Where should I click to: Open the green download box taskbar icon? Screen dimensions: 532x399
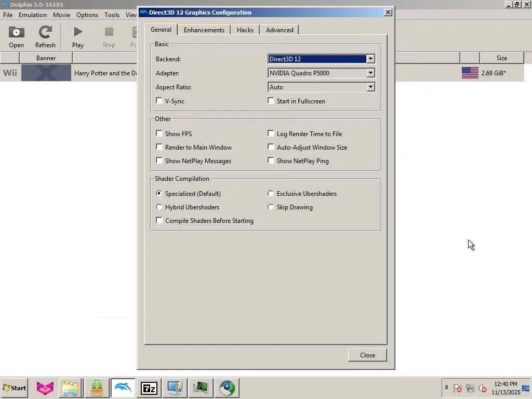(x=97, y=388)
